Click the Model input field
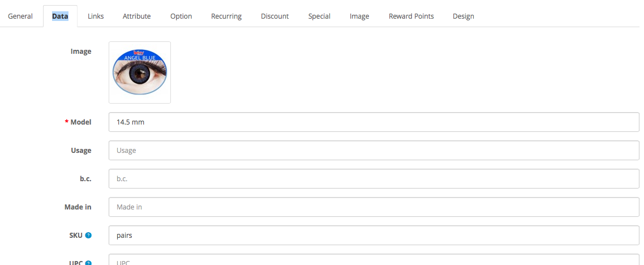 point(373,122)
